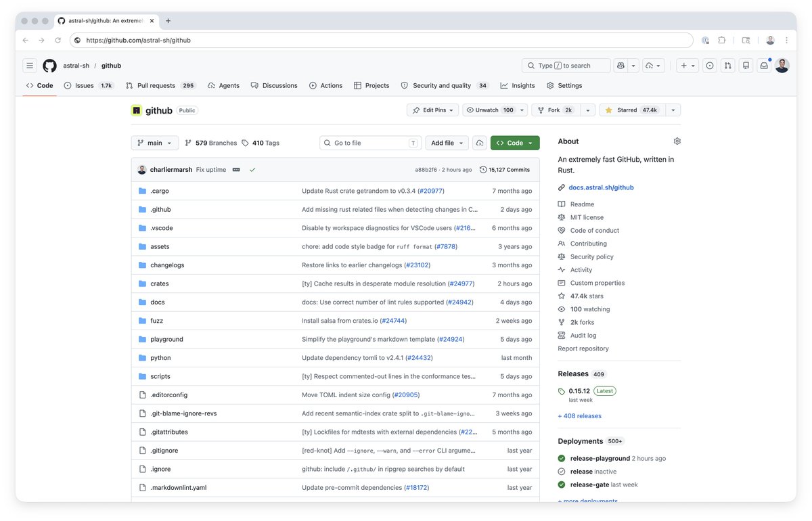The image size is (812, 521).
Task: Click the browser reload button
Action: (58, 41)
